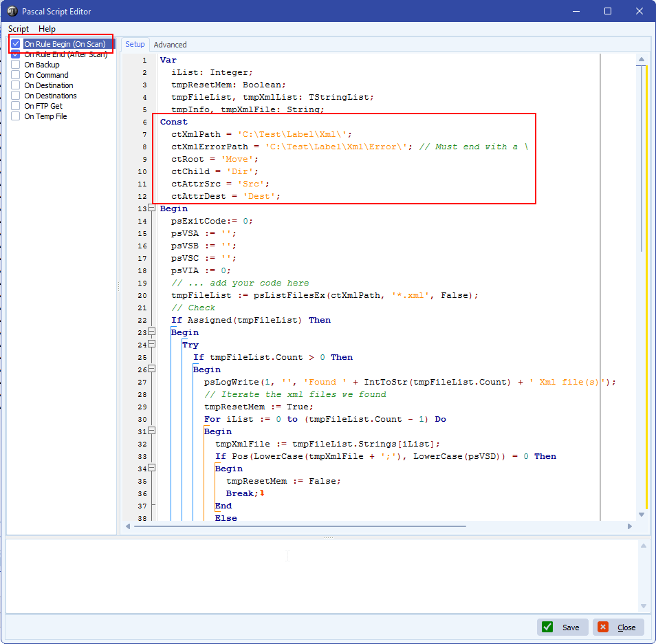Switch to the Advanced tab
656x644 pixels.
click(170, 45)
